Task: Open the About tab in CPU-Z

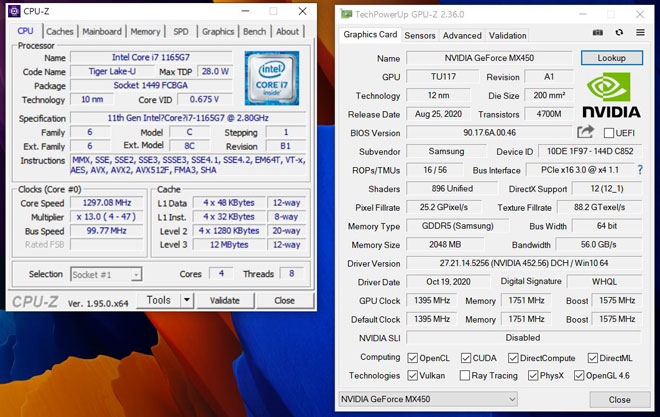Action: point(287,32)
